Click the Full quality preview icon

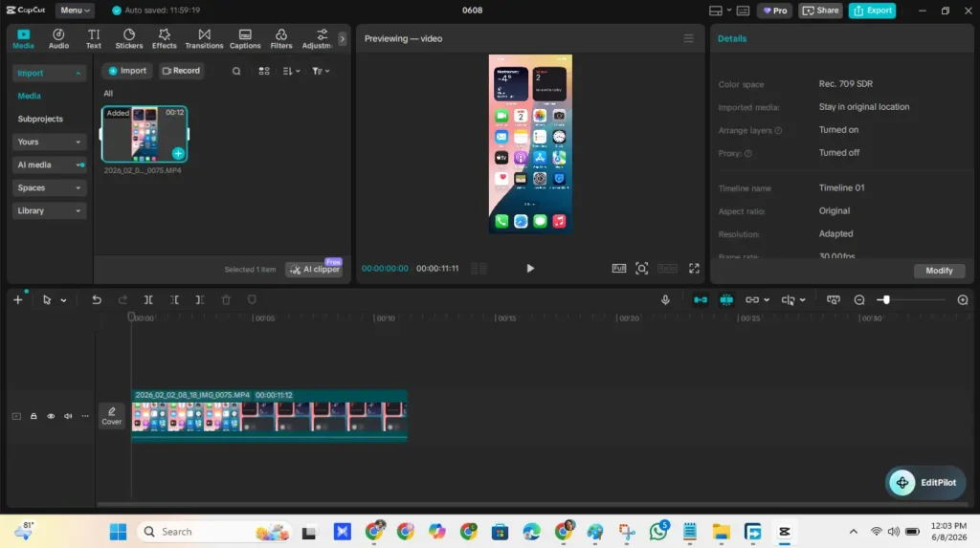[x=619, y=268]
